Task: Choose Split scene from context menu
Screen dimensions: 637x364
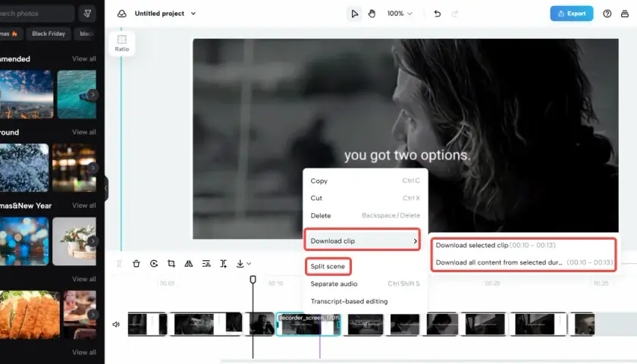Action: 328,266
